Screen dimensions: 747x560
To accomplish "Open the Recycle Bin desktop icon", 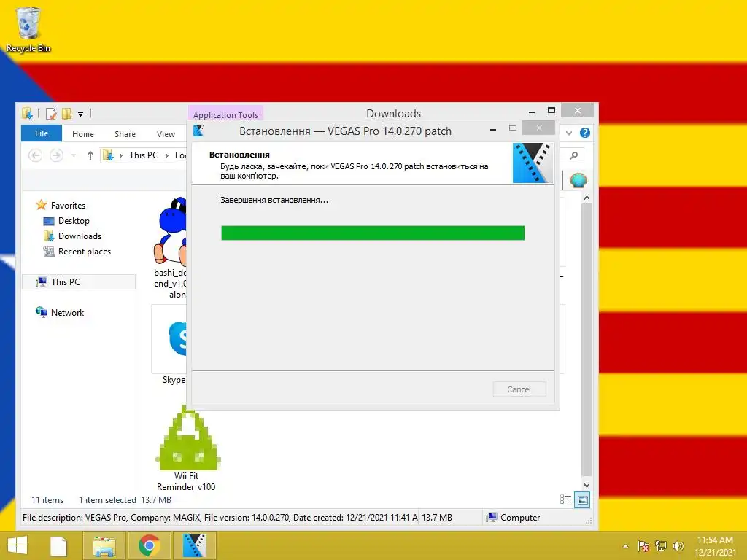I will (28, 29).
